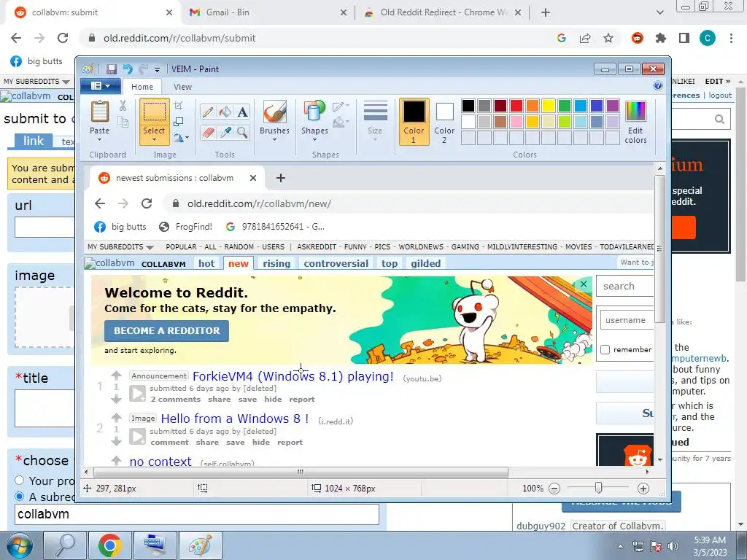Image resolution: width=747 pixels, height=560 pixels.
Task: Open Chrome's tab search chevron
Action: click(659, 13)
